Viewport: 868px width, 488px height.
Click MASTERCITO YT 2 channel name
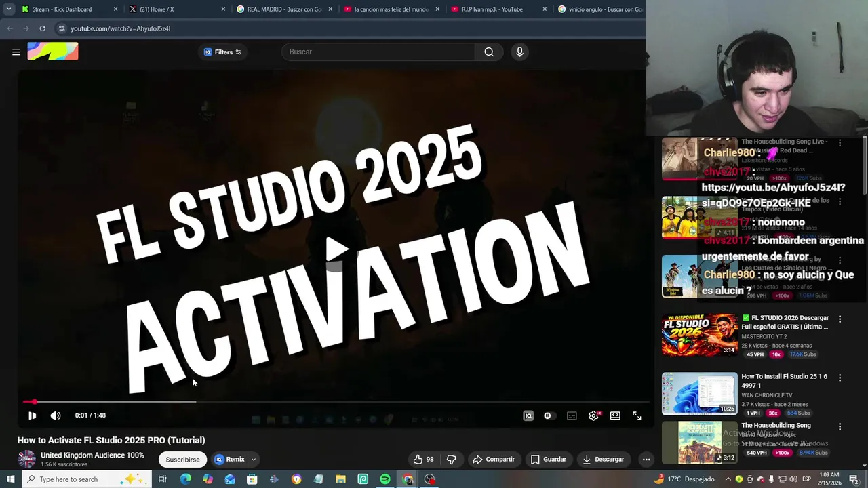[764, 336]
